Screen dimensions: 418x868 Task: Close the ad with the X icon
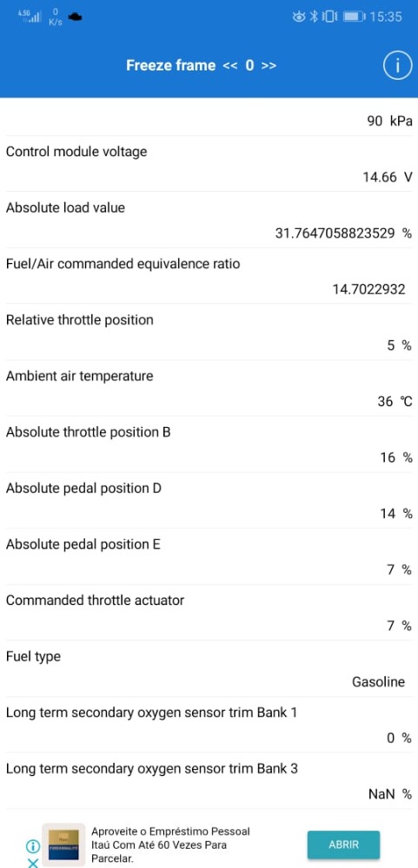pyautogui.click(x=33, y=862)
